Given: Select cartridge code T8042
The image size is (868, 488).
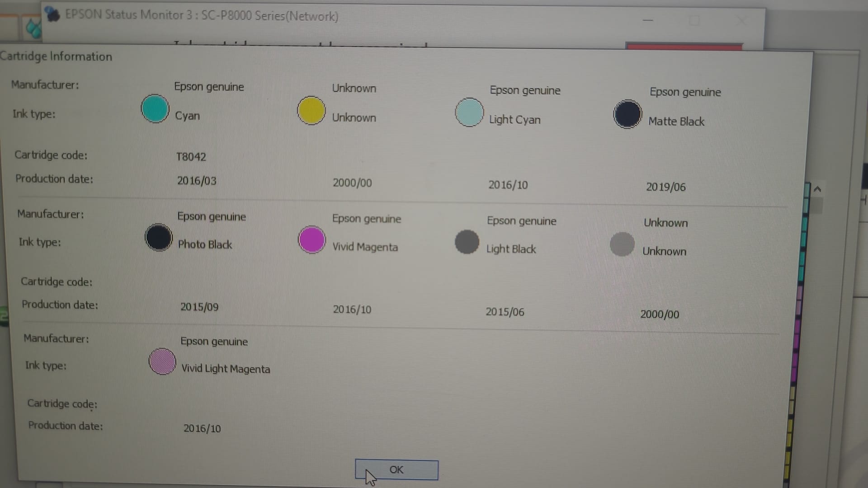Looking at the screenshot, I should coord(191,157).
